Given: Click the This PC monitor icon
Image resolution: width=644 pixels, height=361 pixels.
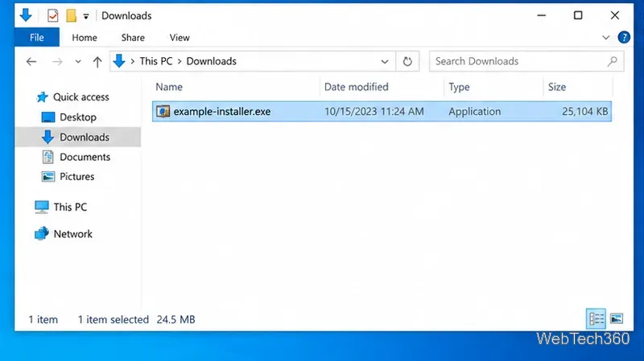Looking at the screenshot, I should point(42,207).
